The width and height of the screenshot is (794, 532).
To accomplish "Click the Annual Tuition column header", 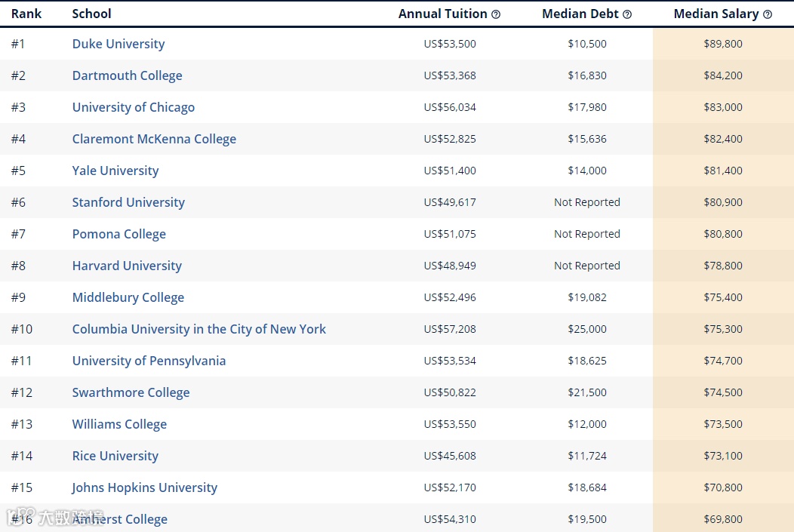I will pos(442,14).
